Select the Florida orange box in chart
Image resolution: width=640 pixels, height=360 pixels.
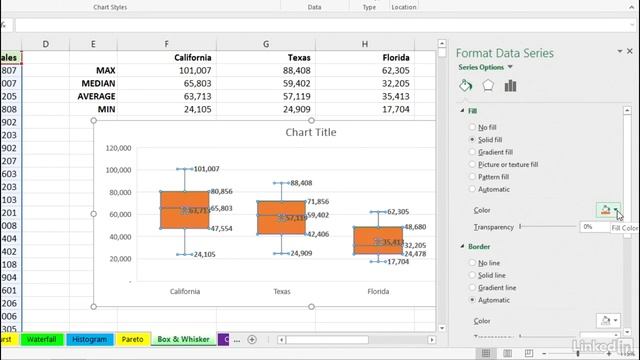pos(378,241)
